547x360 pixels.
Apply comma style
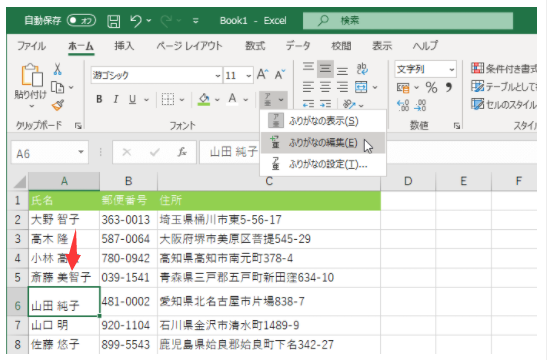449,87
